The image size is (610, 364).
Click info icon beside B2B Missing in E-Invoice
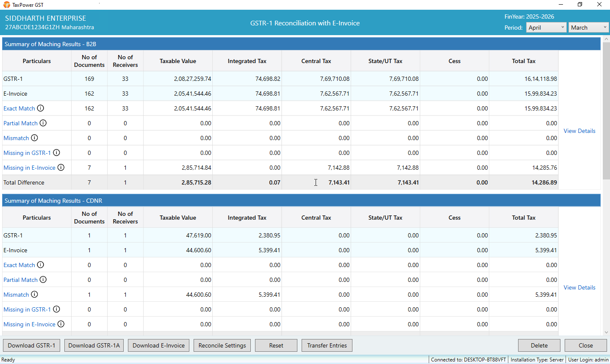point(61,168)
